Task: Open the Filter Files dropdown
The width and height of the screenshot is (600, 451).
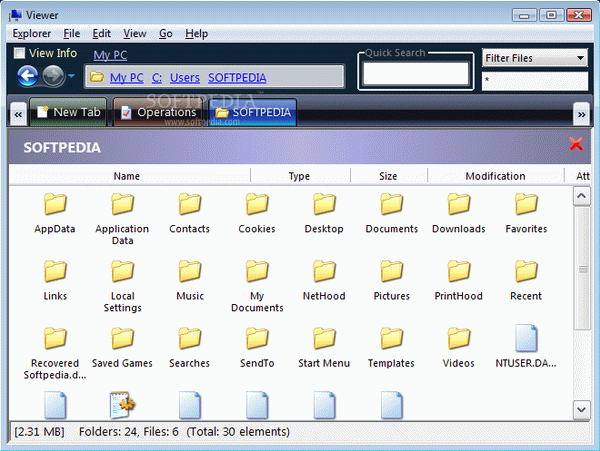Action: 535,58
